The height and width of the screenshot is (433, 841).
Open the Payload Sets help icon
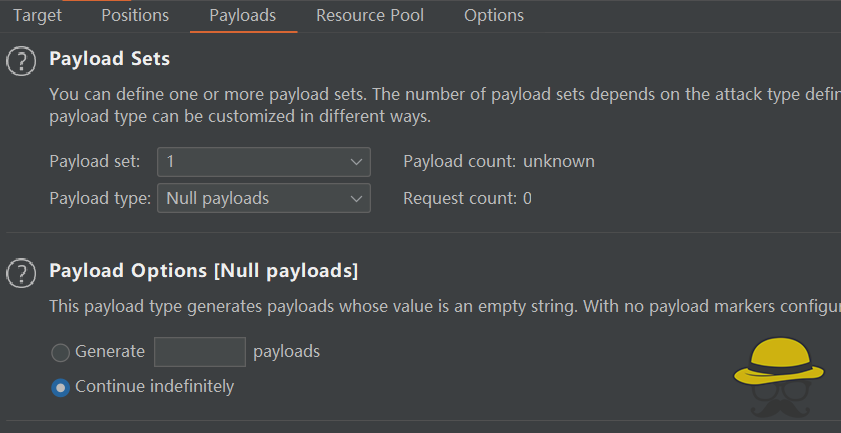coord(21,62)
